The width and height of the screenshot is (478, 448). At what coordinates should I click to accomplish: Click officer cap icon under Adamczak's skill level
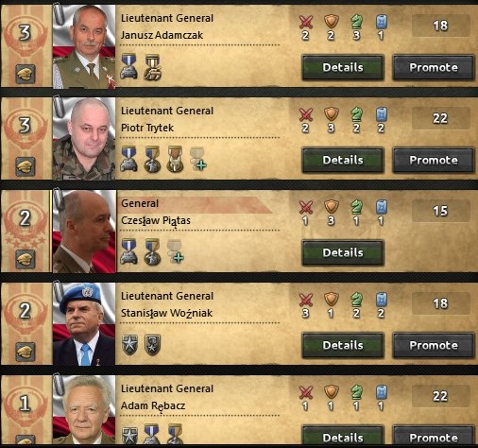pos(26,74)
